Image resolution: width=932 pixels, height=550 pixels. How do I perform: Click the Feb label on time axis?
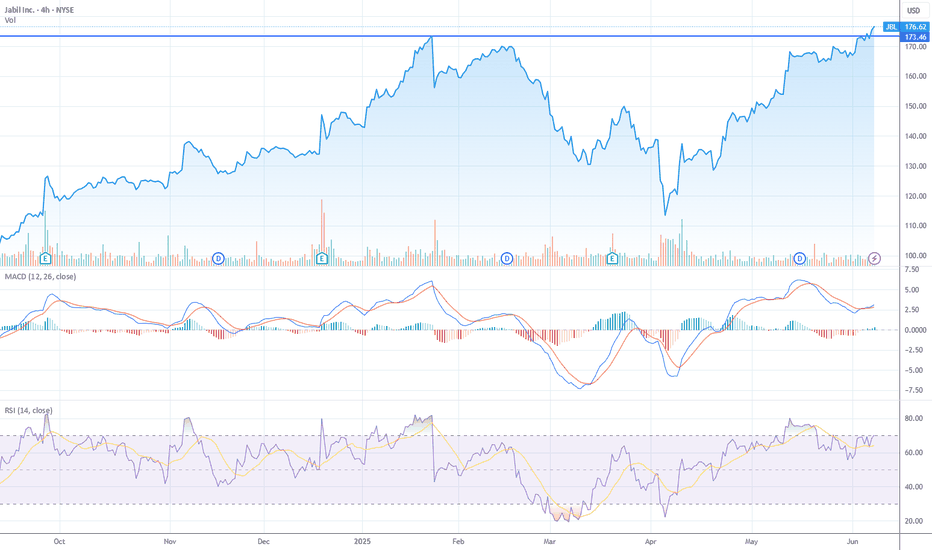(458, 541)
